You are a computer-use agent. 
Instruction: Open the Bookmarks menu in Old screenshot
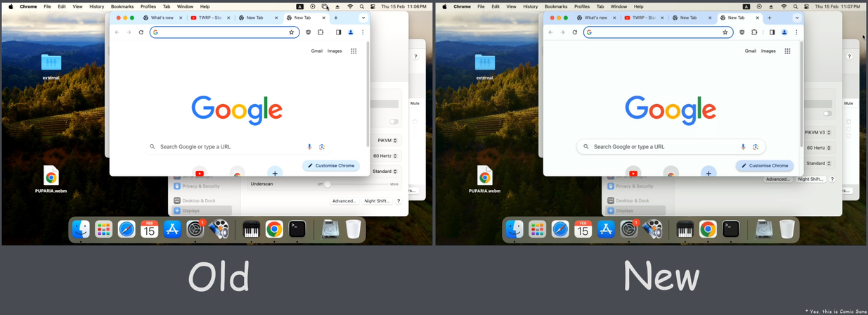(122, 6)
